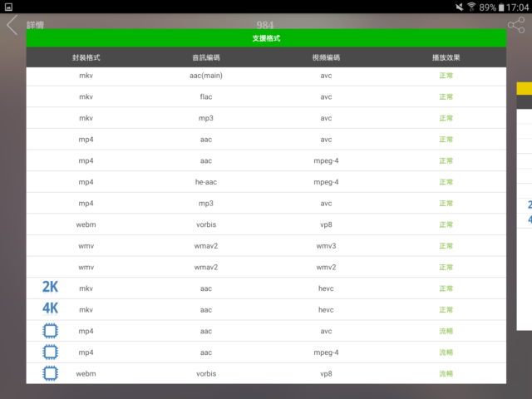The height and width of the screenshot is (399, 532).
Task: Select the wmv2 video codec cell
Action: click(326, 268)
